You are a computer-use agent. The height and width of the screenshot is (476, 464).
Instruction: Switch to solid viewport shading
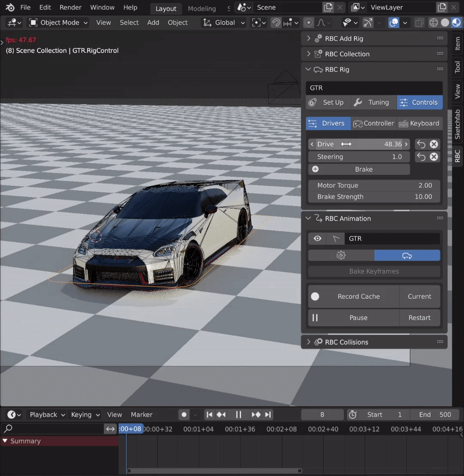(445, 23)
